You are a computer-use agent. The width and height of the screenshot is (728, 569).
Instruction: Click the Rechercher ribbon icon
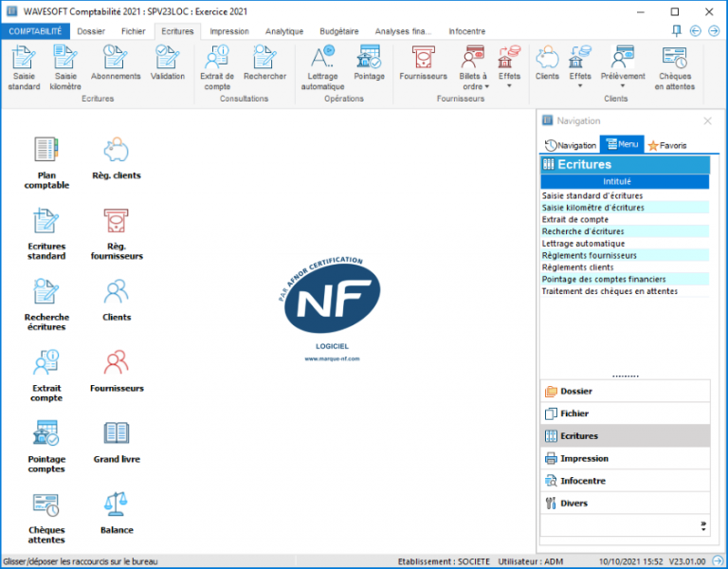pos(264,64)
